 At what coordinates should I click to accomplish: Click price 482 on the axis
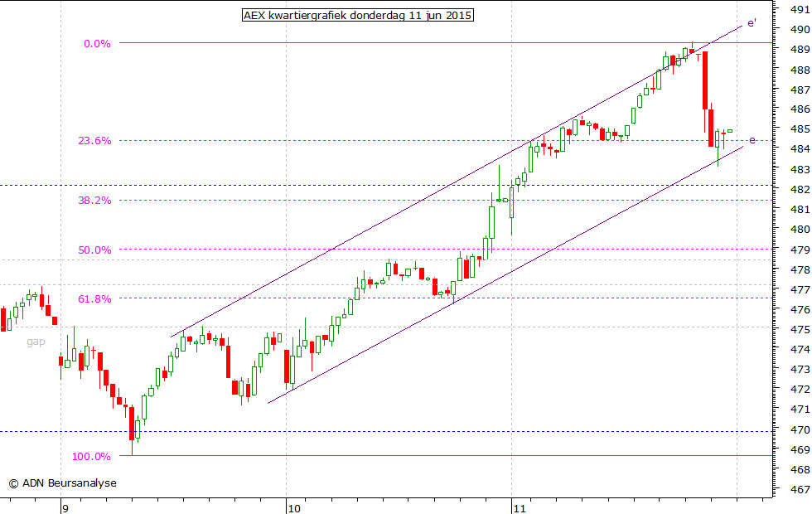[x=800, y=190]
